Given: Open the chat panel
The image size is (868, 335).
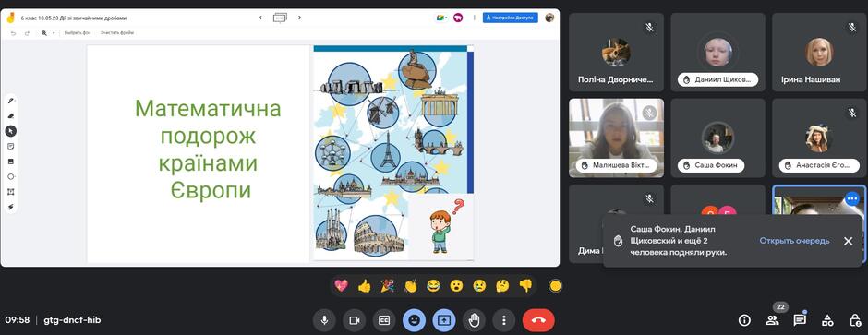Looking at the screenshot, I should (x=800, y=319).
